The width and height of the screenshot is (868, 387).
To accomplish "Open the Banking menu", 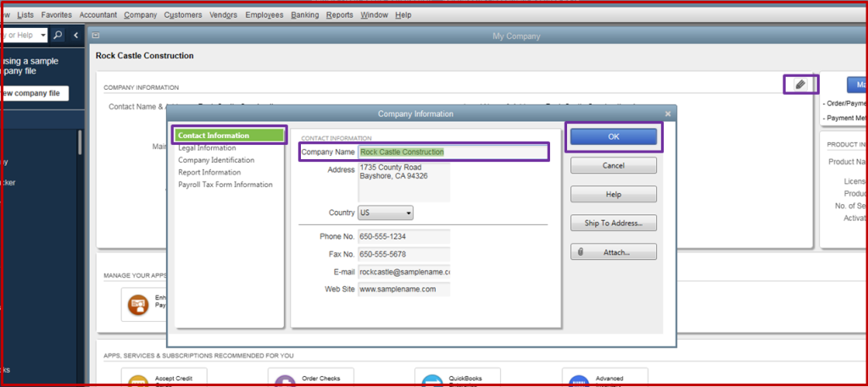I will pyautogui.click(x=305, y=15).
